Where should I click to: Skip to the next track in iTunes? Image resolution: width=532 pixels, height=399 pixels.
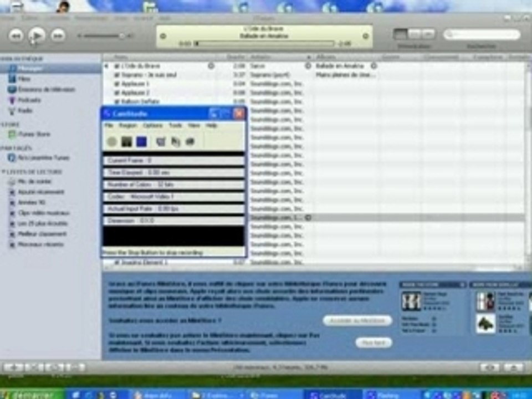tap(58, 35)
